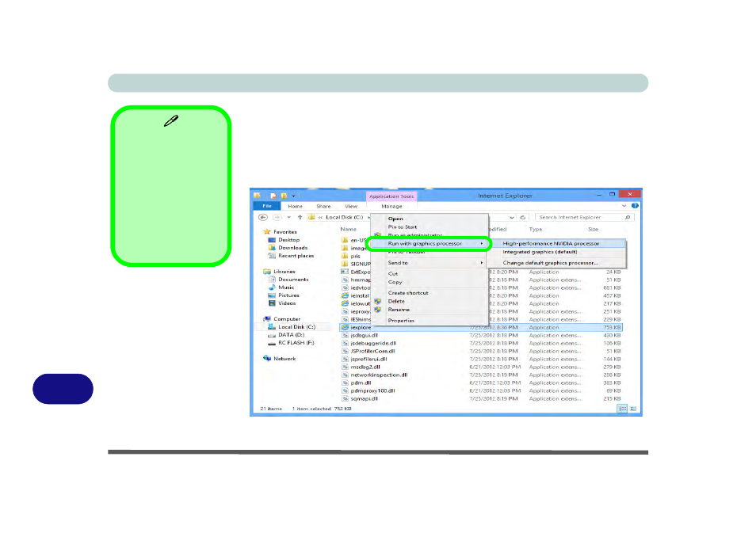Select the networkinspection.dll file

pyautogui.click(x=379, y=375)
